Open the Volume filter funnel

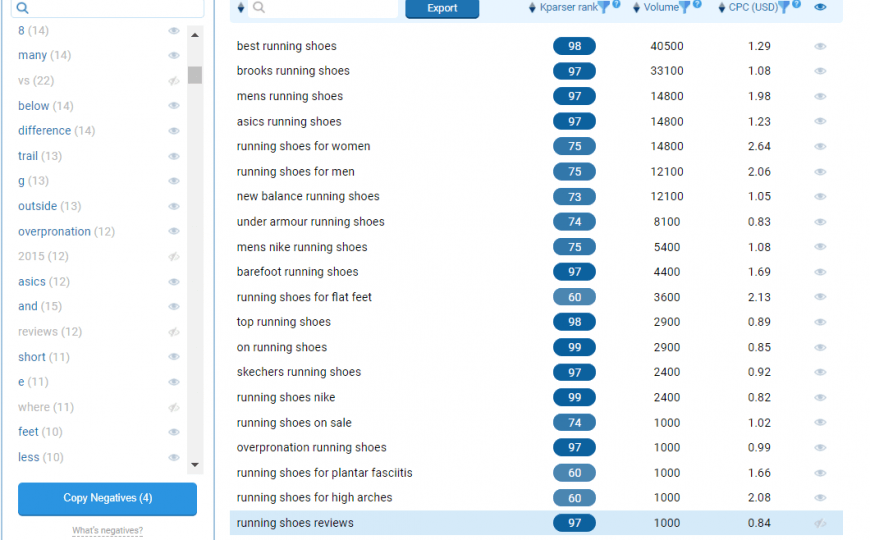pyautogui.click(x=685, y=7)
